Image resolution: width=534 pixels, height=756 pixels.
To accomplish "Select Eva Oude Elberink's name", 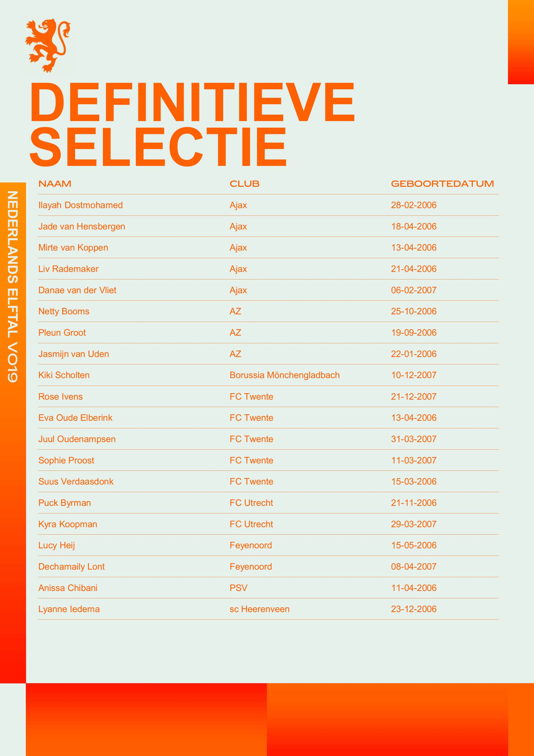I will click(x=75, y=418).
